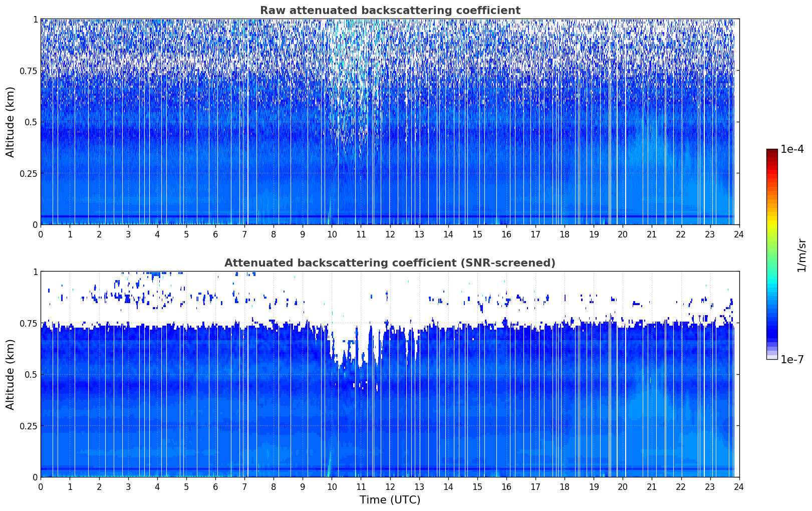Screen dimensions: 812x511
Task: Click the "Altitude (km)" label of the SNR-screened plot
Action: [x=11, y=374]
